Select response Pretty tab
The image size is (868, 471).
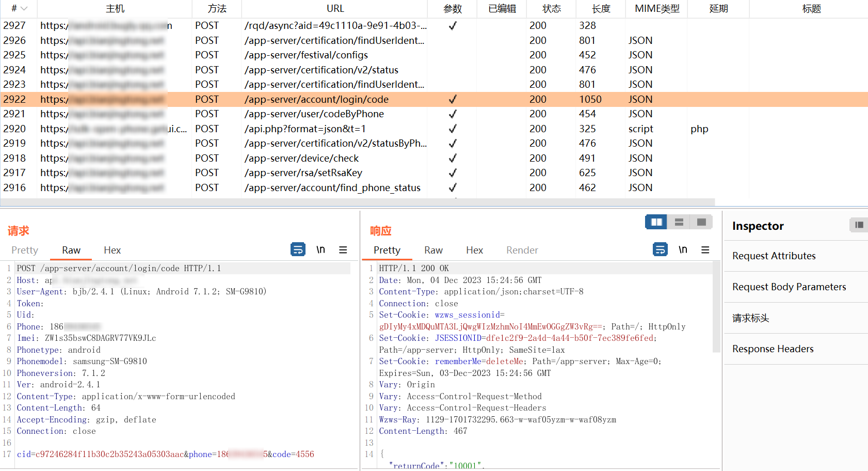click(x=387, y=250)
